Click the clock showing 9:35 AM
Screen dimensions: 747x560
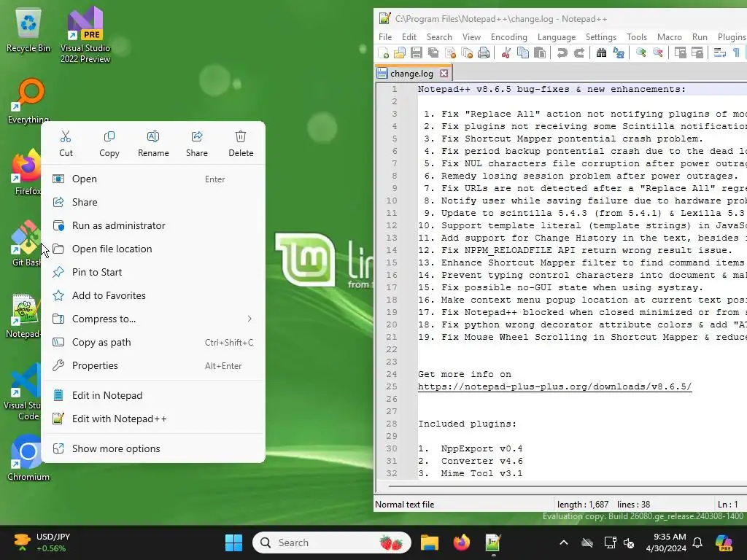[666, 542]
